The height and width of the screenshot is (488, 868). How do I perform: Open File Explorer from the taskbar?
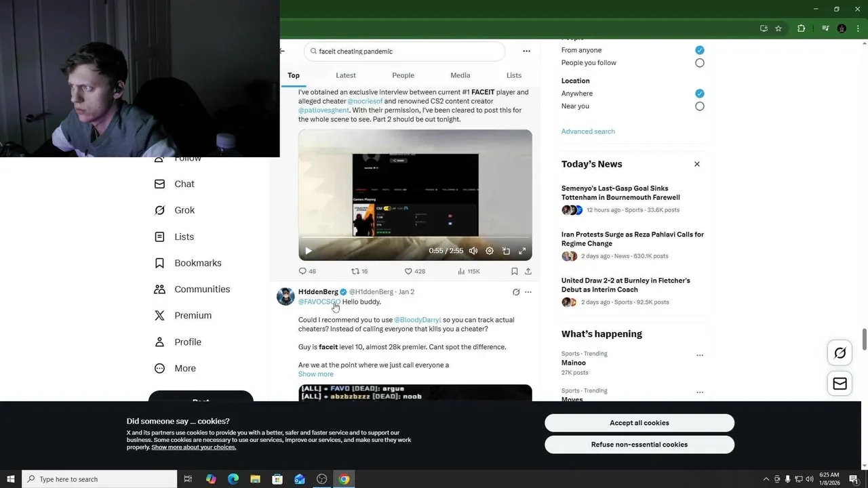click(x=255, y=479)
